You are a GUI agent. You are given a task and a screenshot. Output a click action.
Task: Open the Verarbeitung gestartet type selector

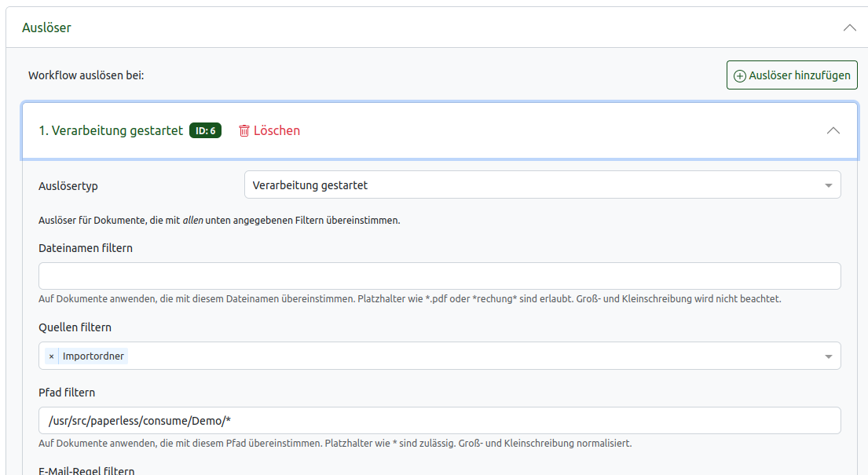[x=542, y=184]
